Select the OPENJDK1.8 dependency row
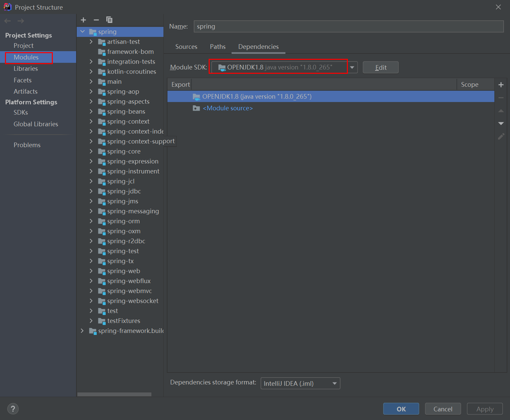Screen dimensions: 510x420 (331, 97)
